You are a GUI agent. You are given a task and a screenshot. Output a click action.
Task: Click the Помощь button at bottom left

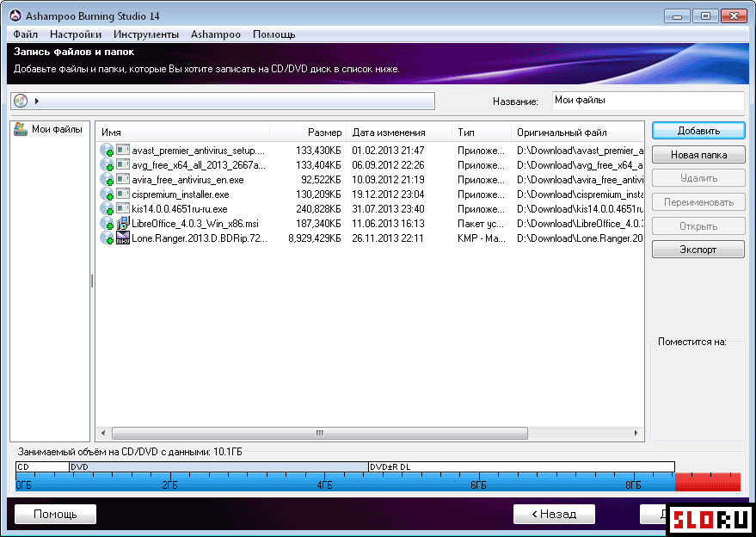tap(55, 515)
